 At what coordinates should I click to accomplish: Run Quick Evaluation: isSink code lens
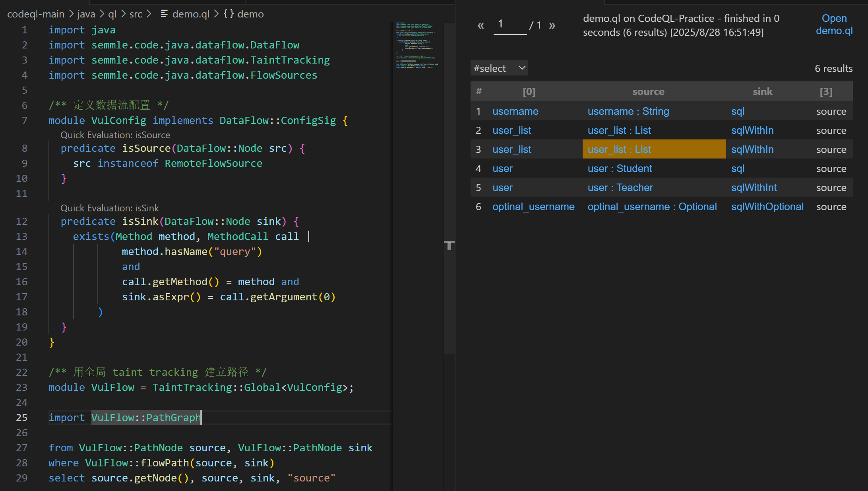pyautogui.click(x=110, y=208)
